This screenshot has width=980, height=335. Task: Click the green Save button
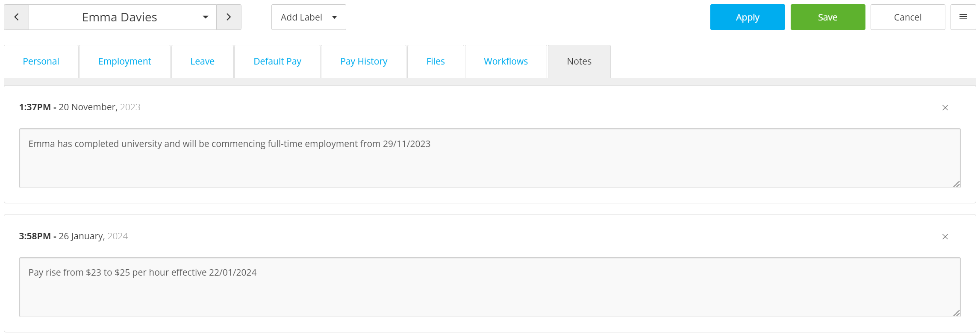[828, 17]
